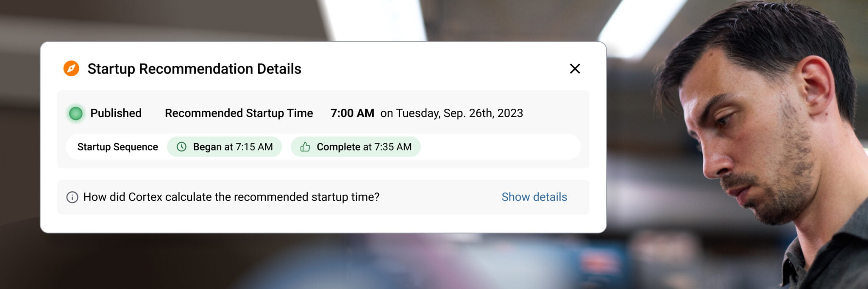Click the Complete at 7:35 AM text
Image resolution: width=868 pixels, height=289 pixels.
pos(364,147)
